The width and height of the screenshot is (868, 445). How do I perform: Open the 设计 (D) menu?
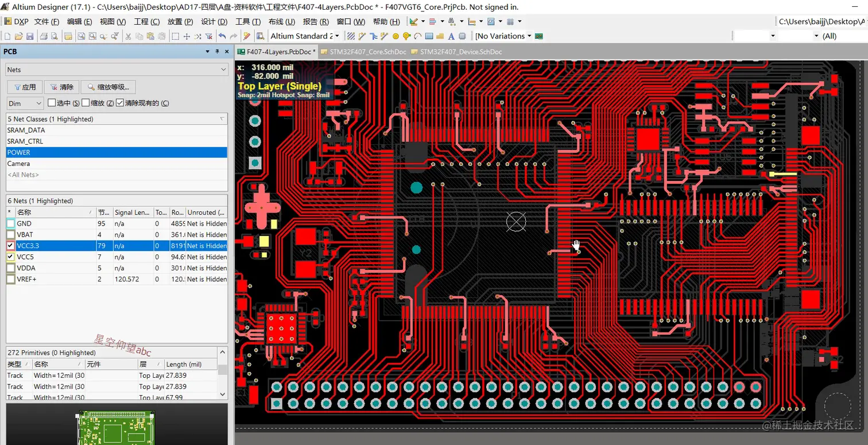214,22
